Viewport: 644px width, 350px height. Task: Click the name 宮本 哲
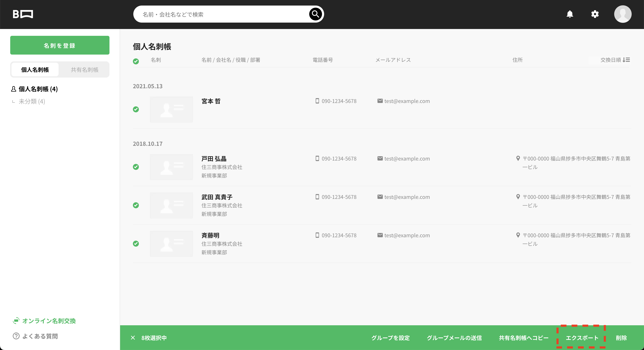click(x=211, y=101)
